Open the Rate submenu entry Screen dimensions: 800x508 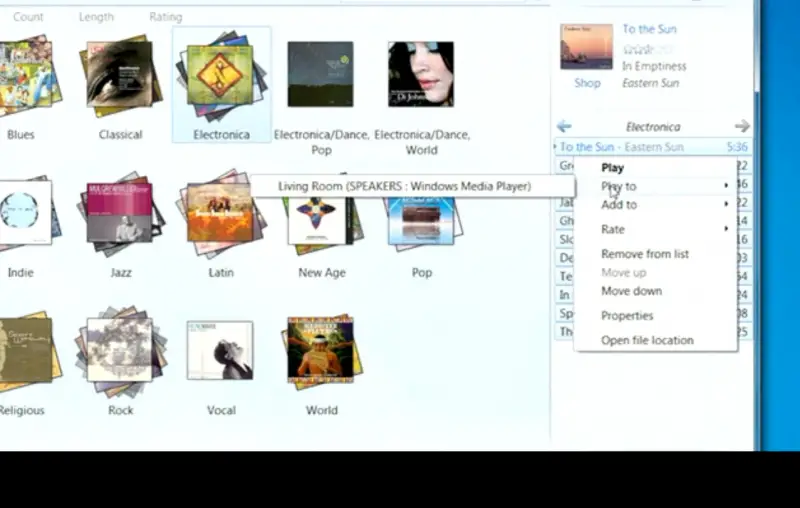[655, 230]
